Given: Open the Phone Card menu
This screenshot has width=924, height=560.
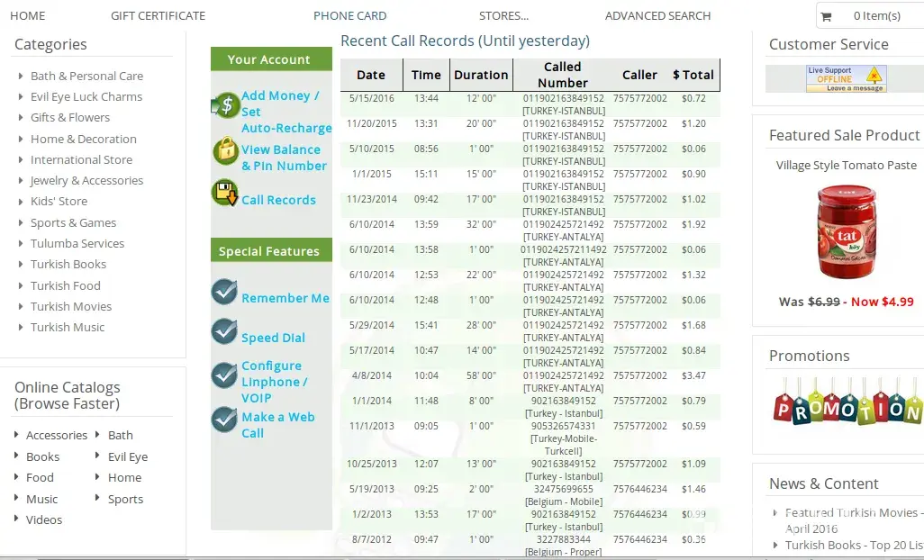Looking at the screenshot, I should 349,15.
